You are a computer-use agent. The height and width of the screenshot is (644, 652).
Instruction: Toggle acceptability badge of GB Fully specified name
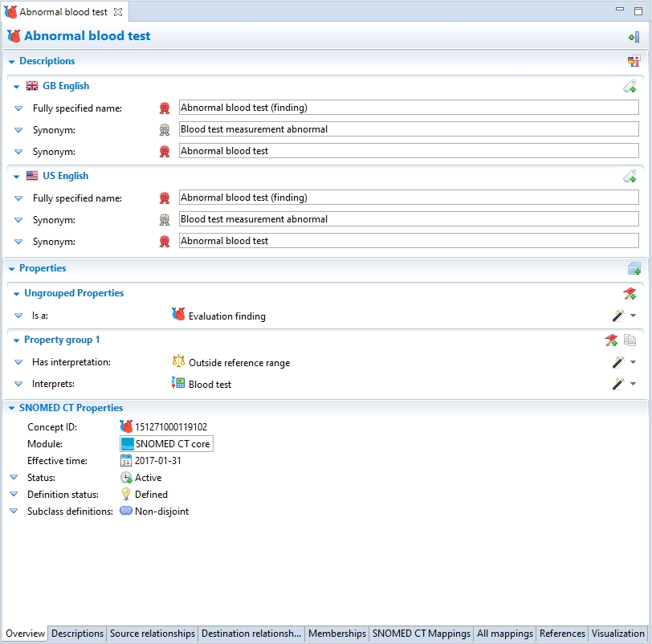165,108
